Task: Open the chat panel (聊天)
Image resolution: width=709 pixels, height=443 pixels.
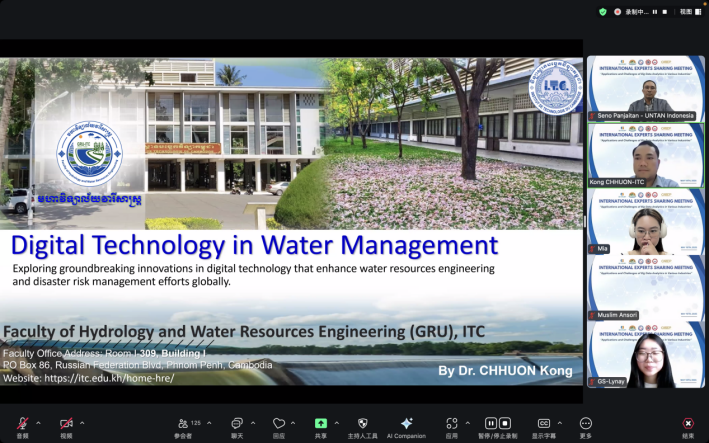Action: click(x=237, y=424)
